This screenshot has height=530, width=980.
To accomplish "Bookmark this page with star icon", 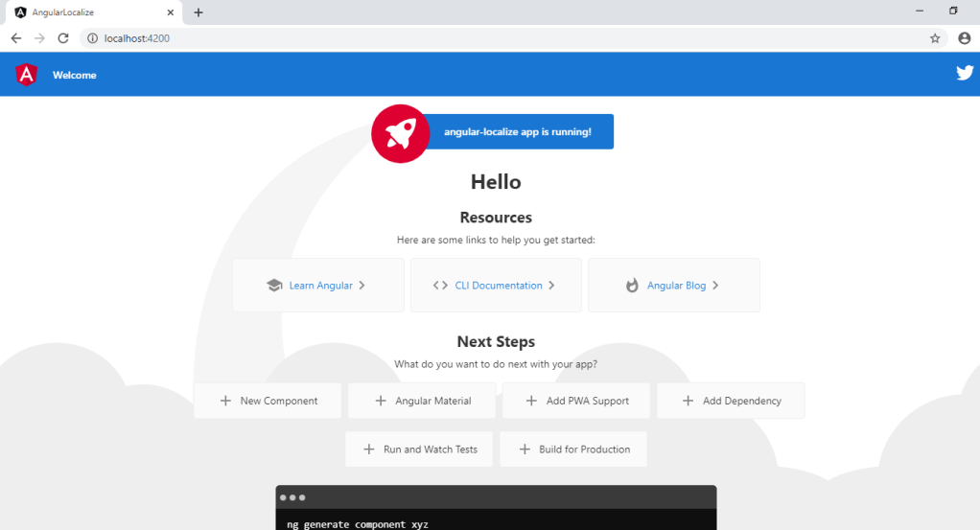I will click(935, 38).
